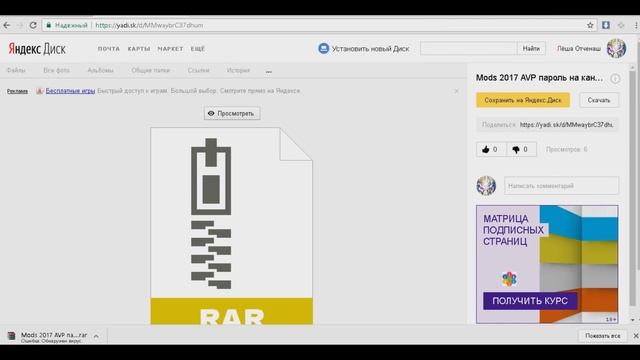This screenshot has width=640, height=360.
Task: Open the КАРТЫ link
Action: pyautogui.click(x=139, y=49)
